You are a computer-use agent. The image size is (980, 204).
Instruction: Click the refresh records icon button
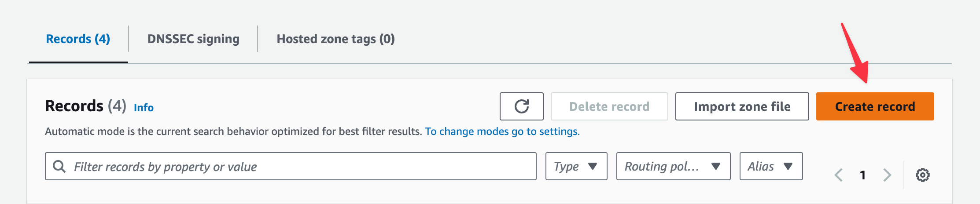click(x=521, y=106)
